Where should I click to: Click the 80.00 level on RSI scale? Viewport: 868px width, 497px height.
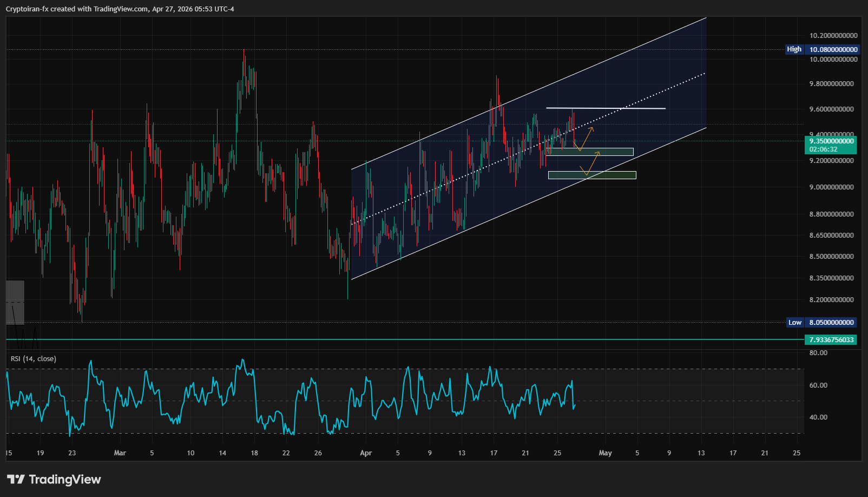[818, 353]
